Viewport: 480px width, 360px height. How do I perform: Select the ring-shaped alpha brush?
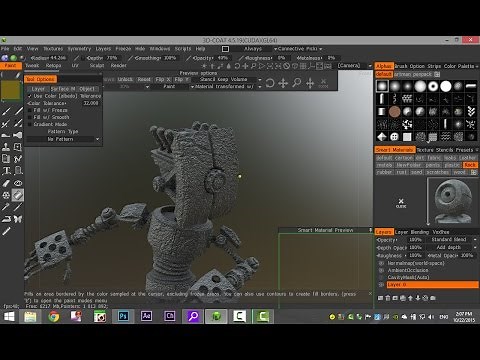click(433, 86)
